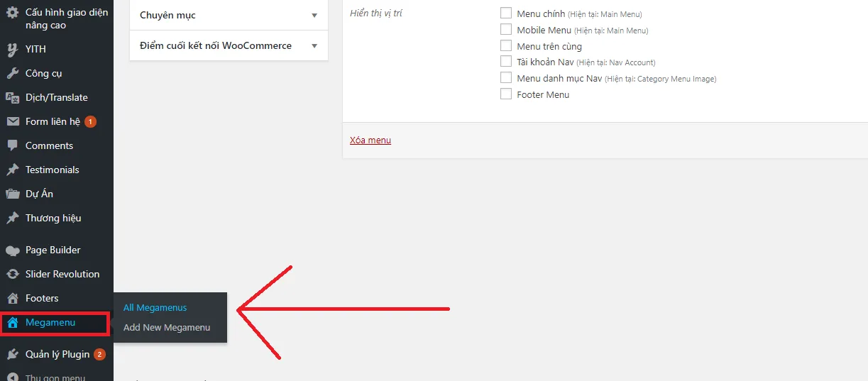Click the pin icon beside Testimonials
Screen dimensions: 868x381
pos(12,170)
